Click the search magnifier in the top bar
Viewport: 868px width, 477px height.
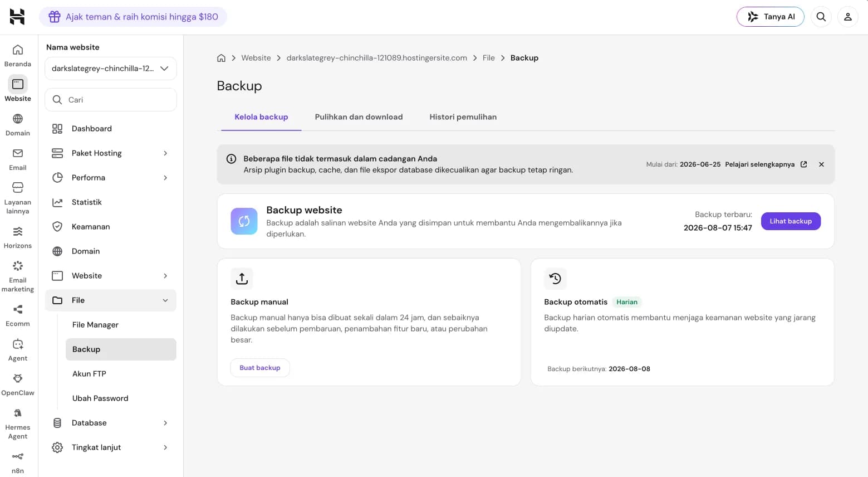pyautogui.click(x=821, y=17)
